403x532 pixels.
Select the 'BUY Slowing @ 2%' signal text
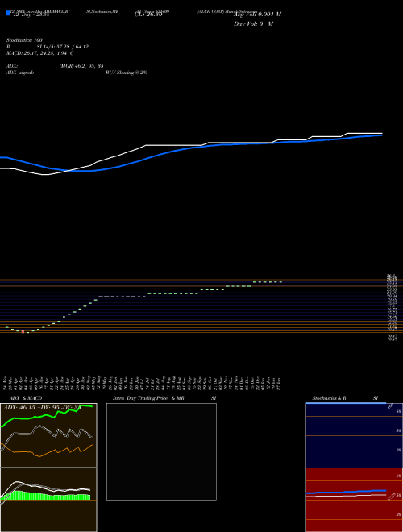point(127,73)
